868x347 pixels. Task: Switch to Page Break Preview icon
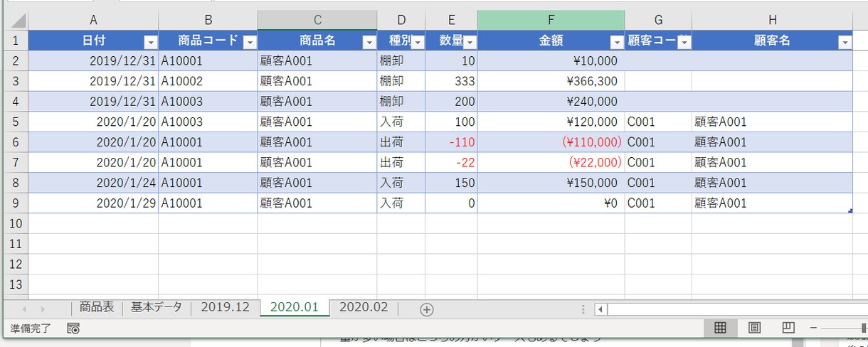[x=788, y=328]
